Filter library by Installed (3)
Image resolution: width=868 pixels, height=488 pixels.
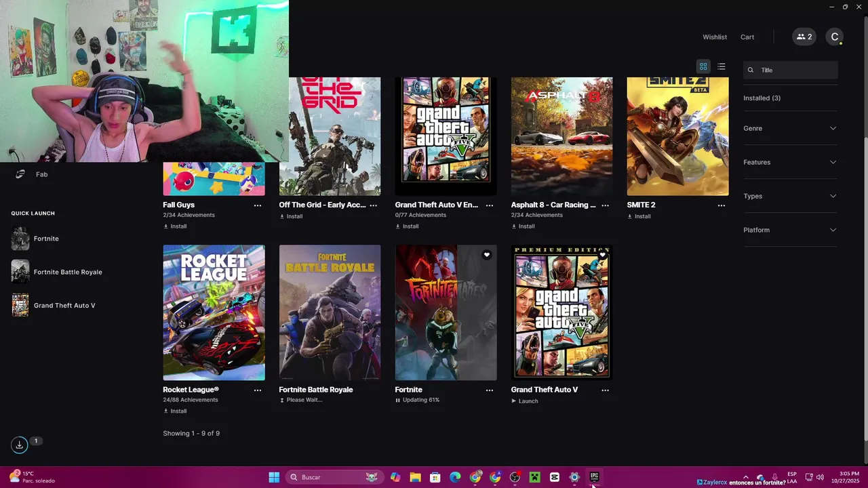[x=762, y=98]
